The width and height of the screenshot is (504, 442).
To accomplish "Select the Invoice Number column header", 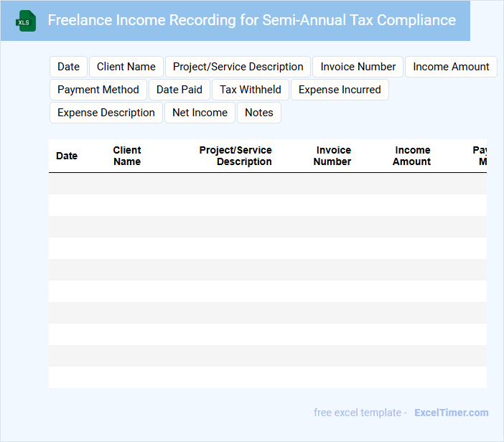I will [x=332, y=156].
